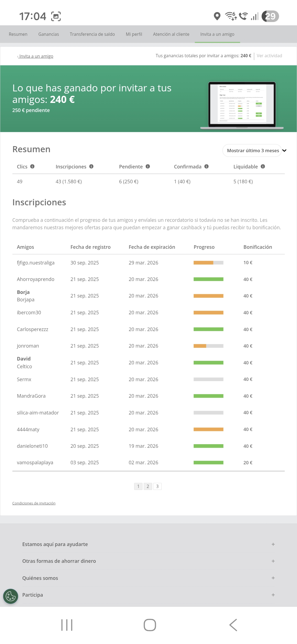
Task: Tap the info icon next to Confirmada
Action: (x=207, y=167)
